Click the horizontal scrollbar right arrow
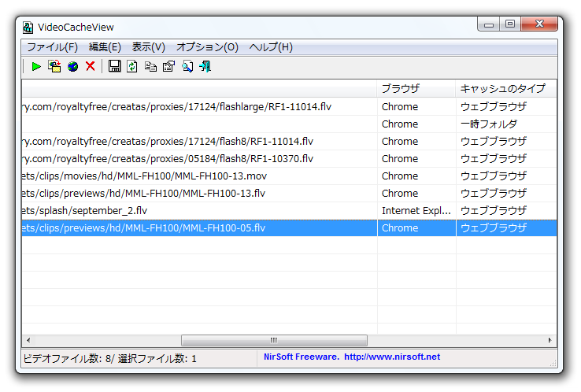The width and height of the screenshot is (581, 392). pos(550,341)
